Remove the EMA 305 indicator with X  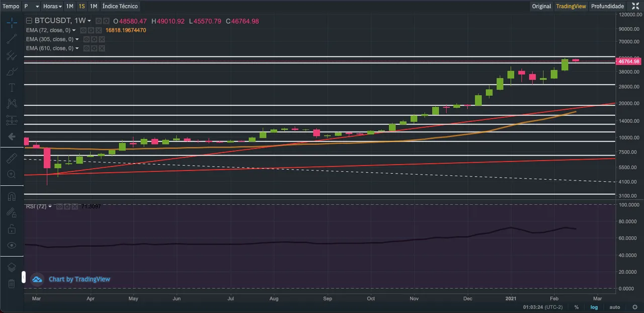(x=102, y=39)
